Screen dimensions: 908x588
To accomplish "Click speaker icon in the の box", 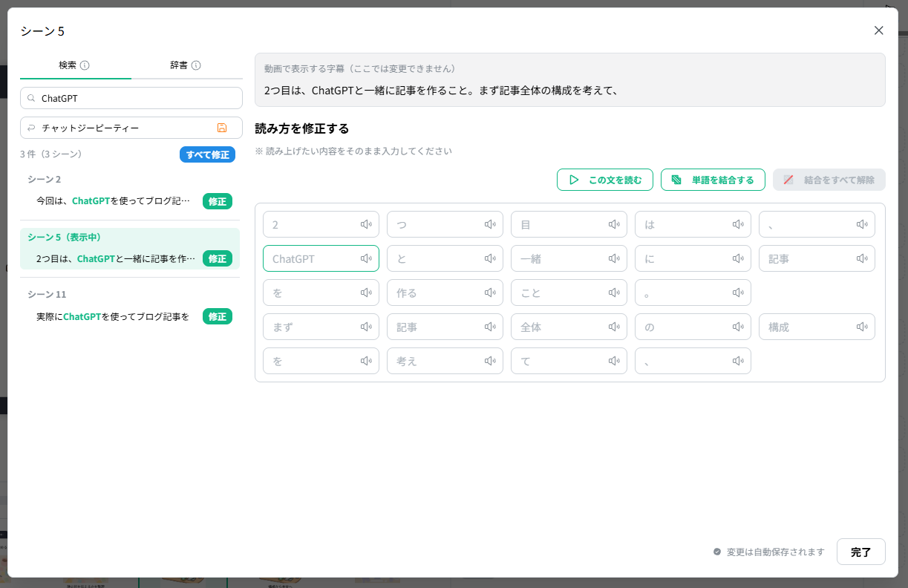I will [x=738, y=327].
